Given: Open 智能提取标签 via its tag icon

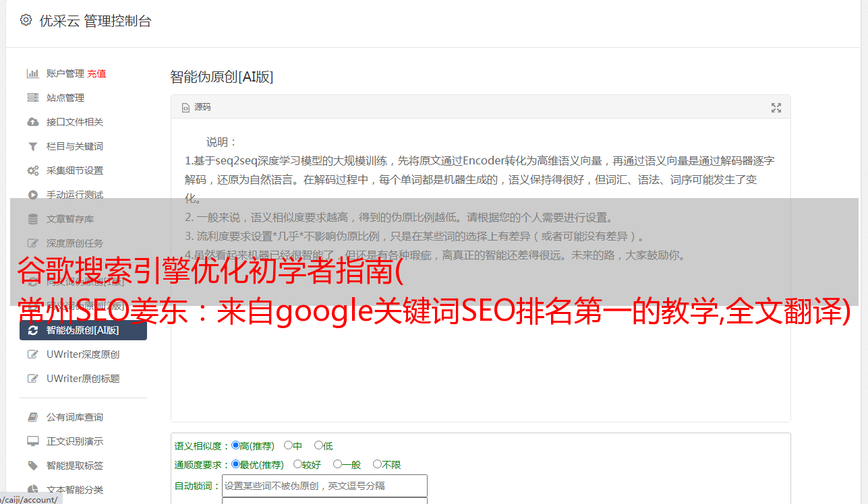Looking at the screenshot, I should [x=32, y=466].
